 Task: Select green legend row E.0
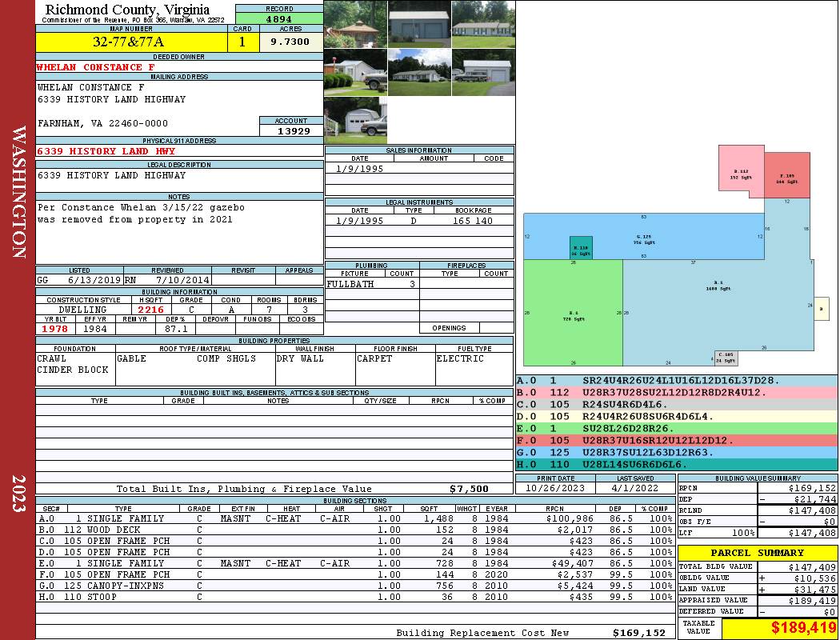coord(677,429)
